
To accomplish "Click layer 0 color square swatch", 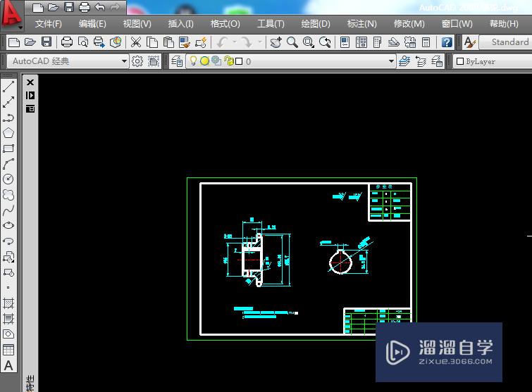I will (239, 61).
